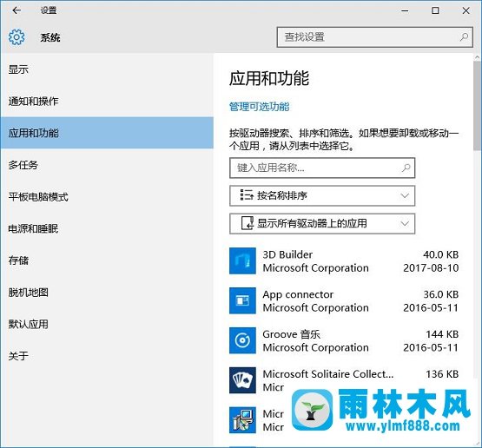Image resolution: width=482 pixels, height=448 pixels.
Task: Open 电源和睡眠 settings
Action: 107,228
